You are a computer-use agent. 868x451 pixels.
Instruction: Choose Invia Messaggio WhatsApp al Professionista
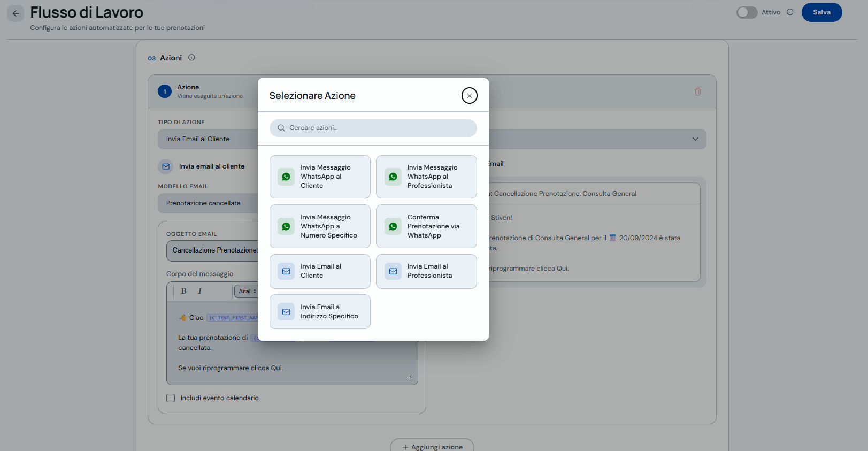click(426, 177)
